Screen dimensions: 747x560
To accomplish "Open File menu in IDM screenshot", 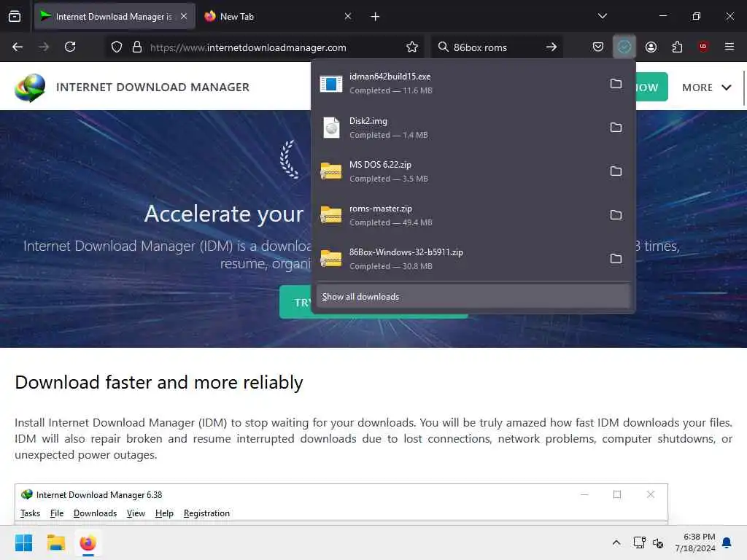I will 57,513.
